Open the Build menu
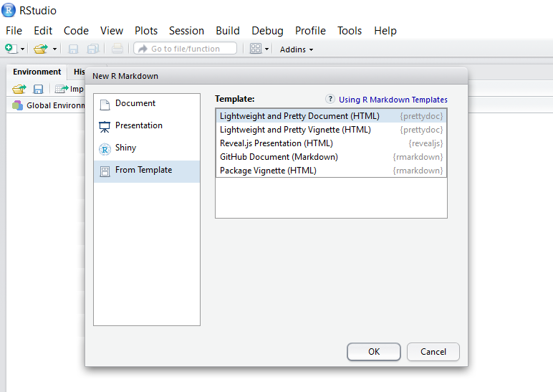This screenshot has height=392, width=553. (228, 31)
